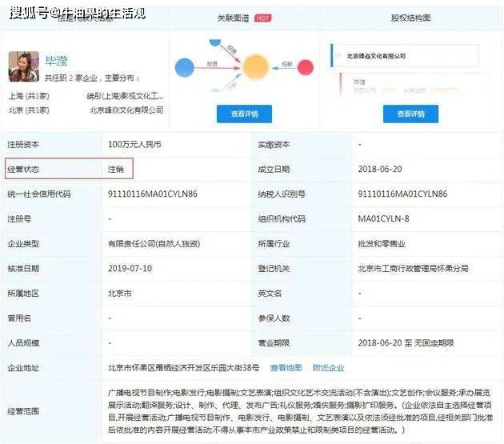This screenshot has width=504, height=444.
Task: Open the profile photo of 毕滢
Action: 24,66
